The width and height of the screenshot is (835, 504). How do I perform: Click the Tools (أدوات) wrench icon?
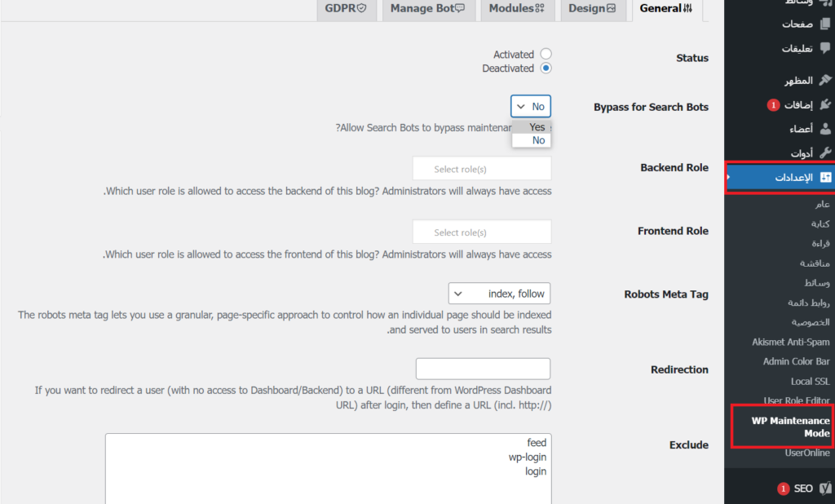[x=825, y=153]
